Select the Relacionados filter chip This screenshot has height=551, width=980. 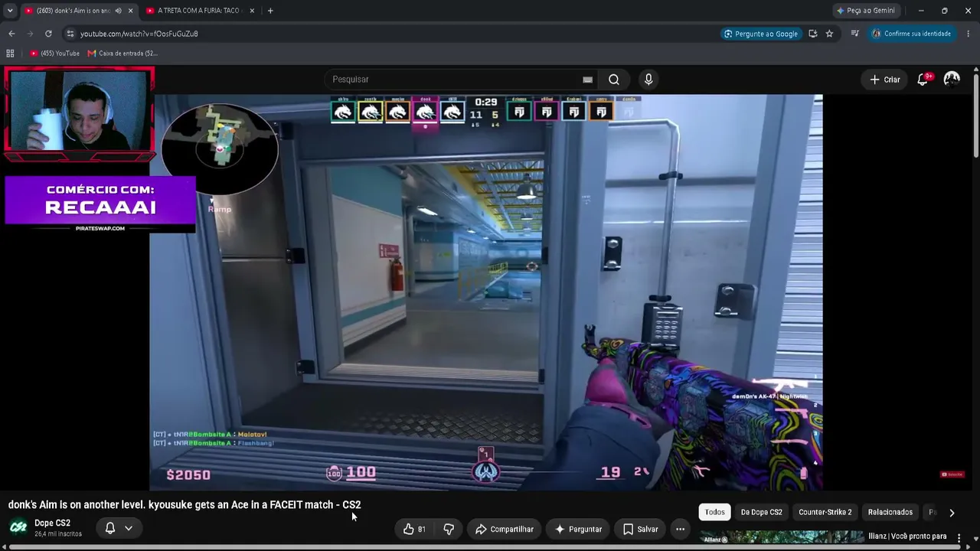890,512
